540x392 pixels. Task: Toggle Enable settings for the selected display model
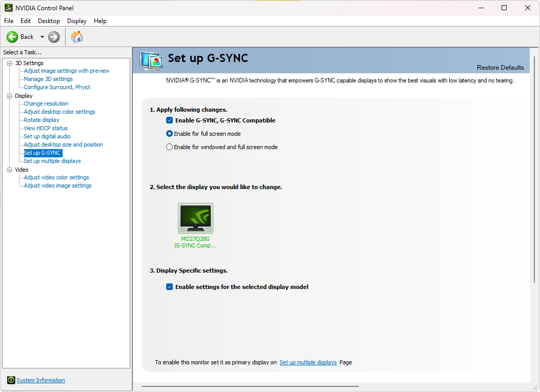(x=169, y=286)
